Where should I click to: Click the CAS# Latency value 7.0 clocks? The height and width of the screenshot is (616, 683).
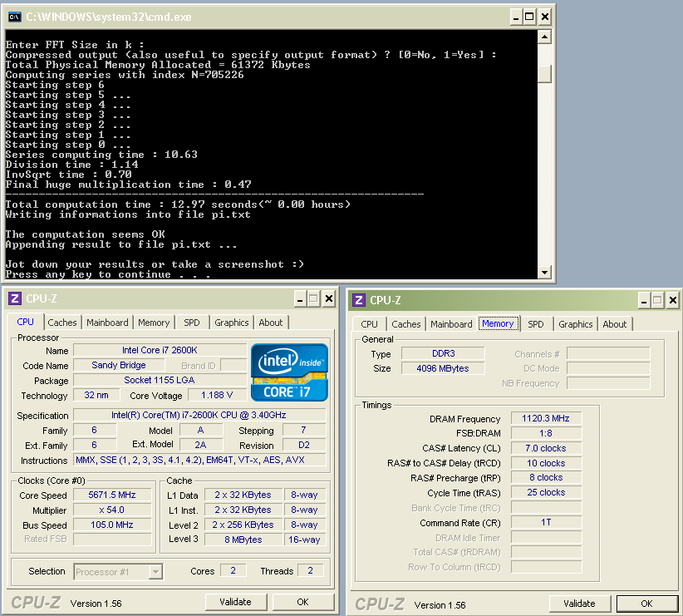pyautogui.click(x=546, y=448)
